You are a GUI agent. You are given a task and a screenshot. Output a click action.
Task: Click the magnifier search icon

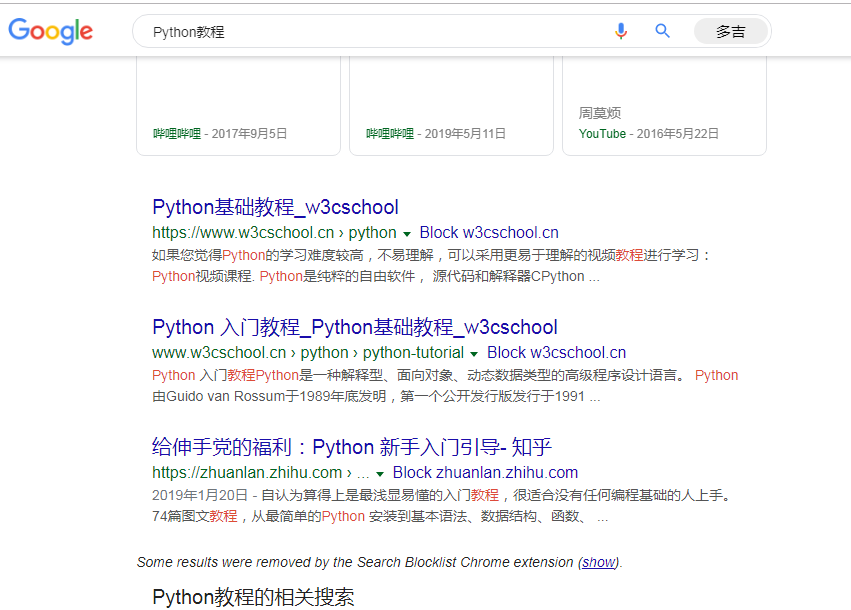coord(662,31)
